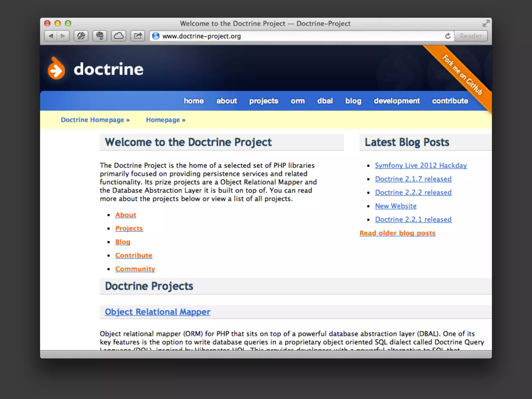Click the Share arrow toolbar button
This screenshot has height=399, width=532.
click(x=138, y=36)
